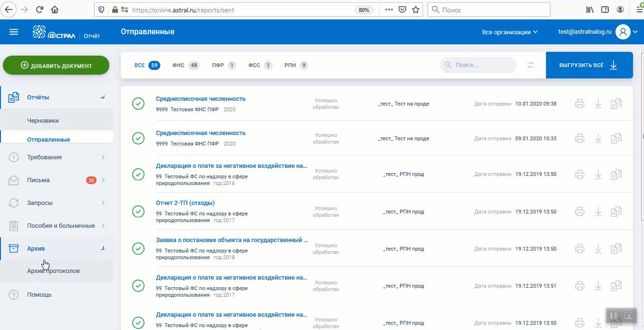Click the Требования exclamation icon
Screen dimensions: 644x330
click(14, 157)
